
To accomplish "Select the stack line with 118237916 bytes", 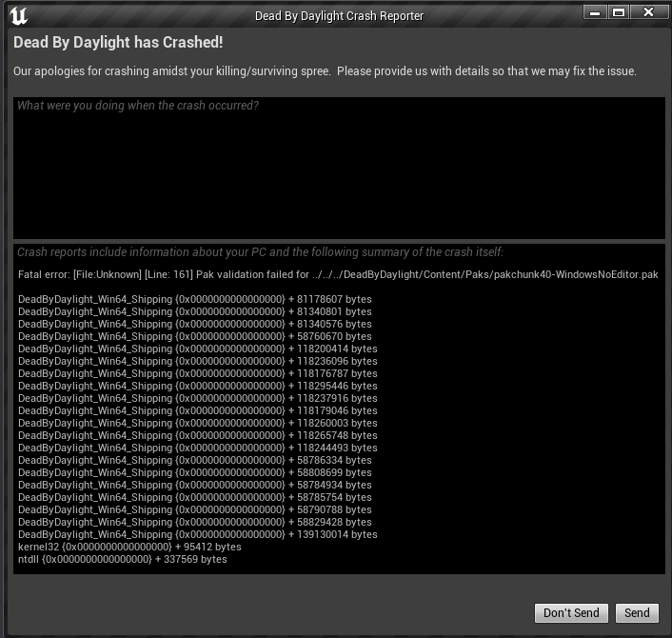I will coord(198,398).
